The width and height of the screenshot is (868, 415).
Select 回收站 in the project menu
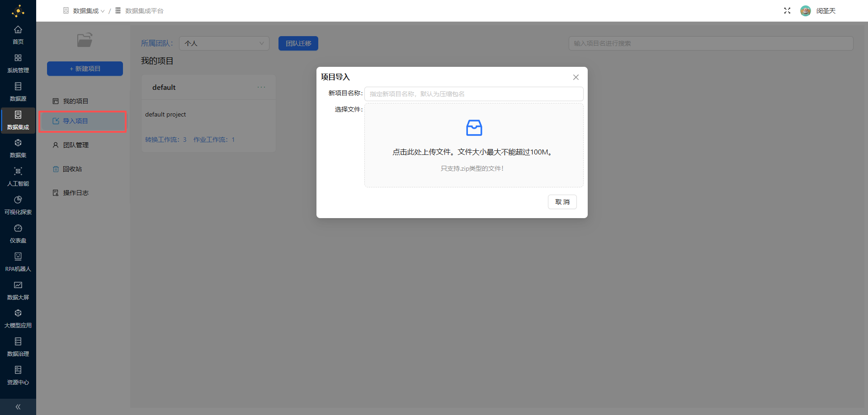click(x=72, y=169)
